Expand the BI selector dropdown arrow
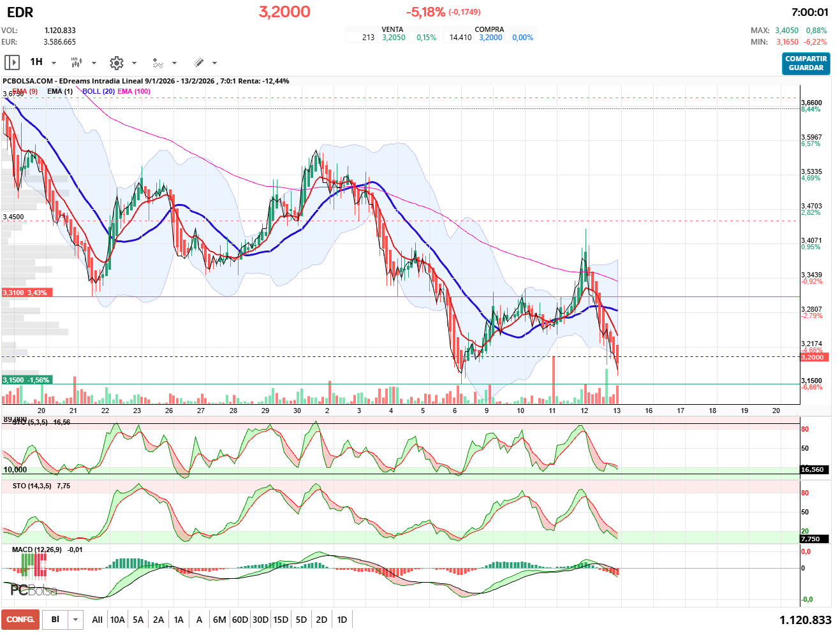This screenshot has width=840, height=633. 76,620
